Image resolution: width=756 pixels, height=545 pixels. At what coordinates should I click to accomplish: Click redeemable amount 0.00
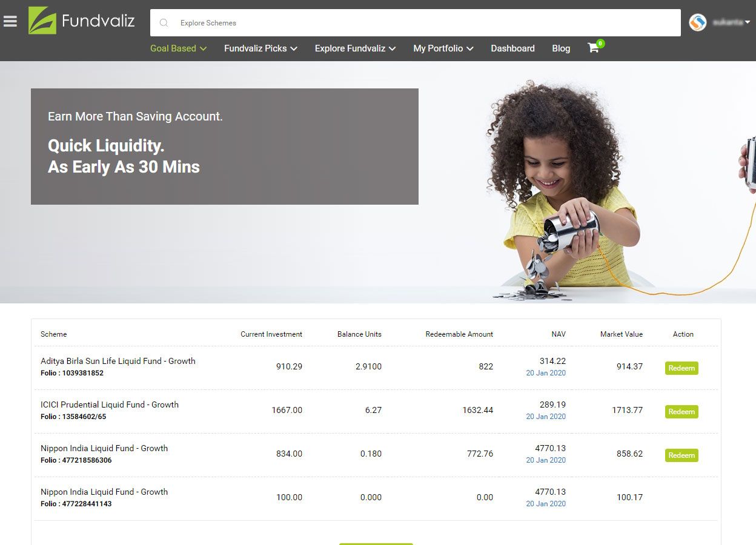[485, 497]
